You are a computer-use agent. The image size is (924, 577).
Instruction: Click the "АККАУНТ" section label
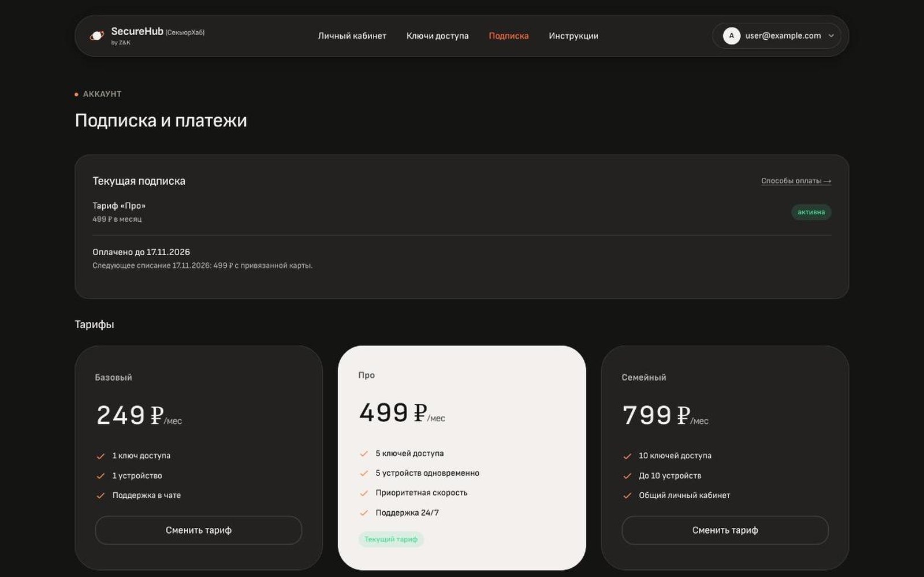click(102, 94)
